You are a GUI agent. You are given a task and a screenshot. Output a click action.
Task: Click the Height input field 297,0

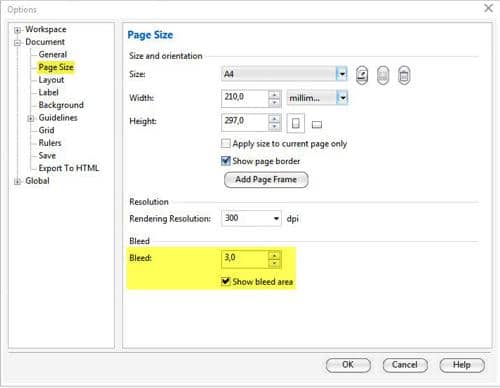245,122
